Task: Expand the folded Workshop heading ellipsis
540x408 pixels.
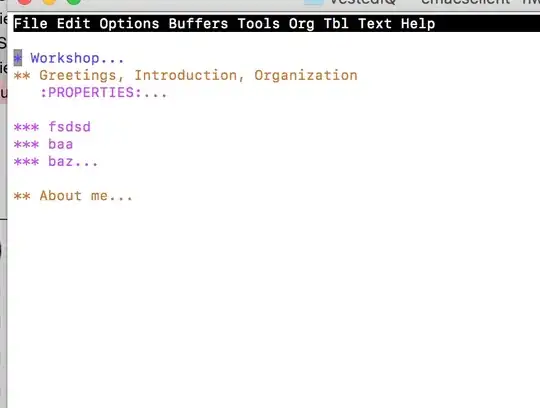Action: coord(112,61)
